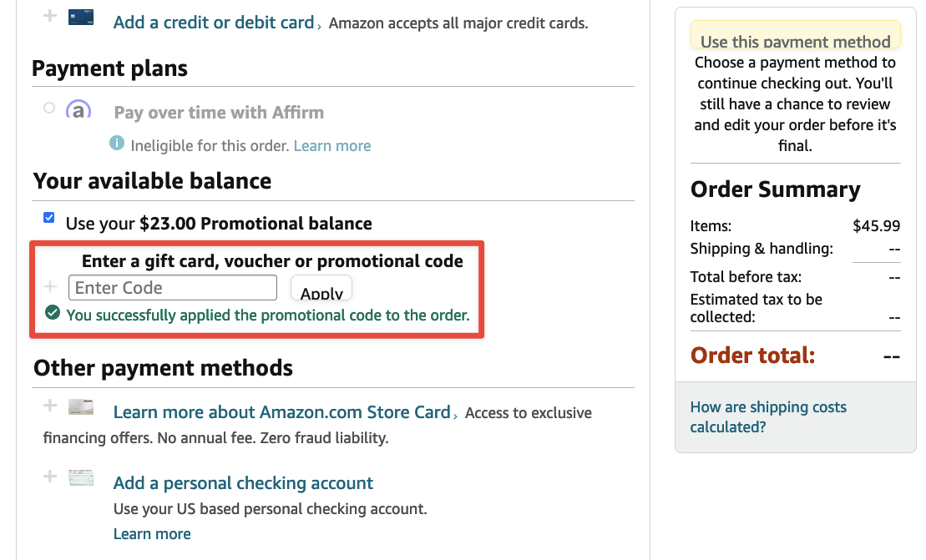Uncheck Use your $23.00 Promotional balance
Screen dimensions: 926x560
pos(48,217)
